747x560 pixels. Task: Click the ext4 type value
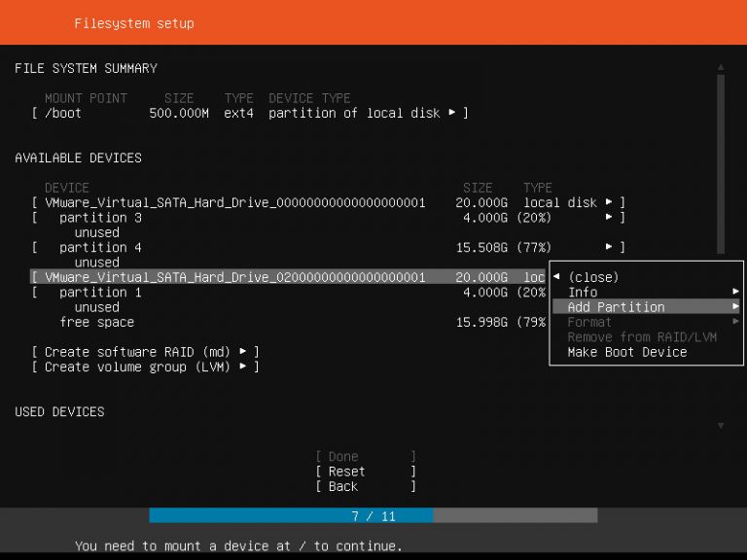[x=238, y=114]
